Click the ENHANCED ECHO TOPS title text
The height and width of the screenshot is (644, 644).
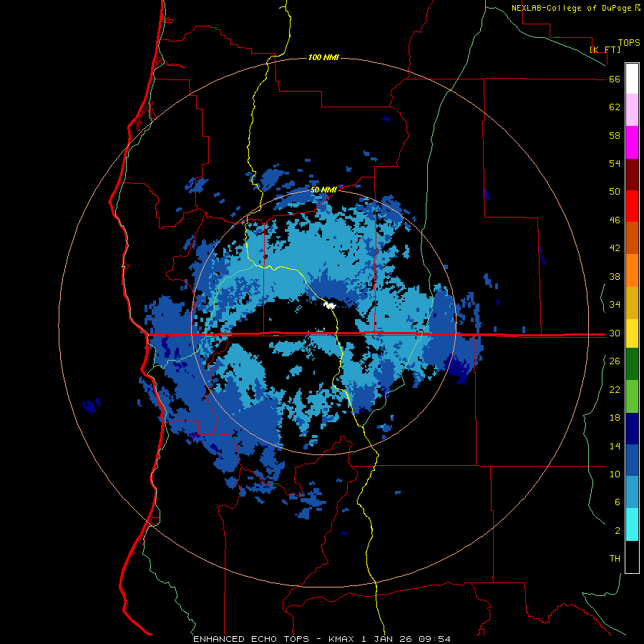(x=251, y=639)
